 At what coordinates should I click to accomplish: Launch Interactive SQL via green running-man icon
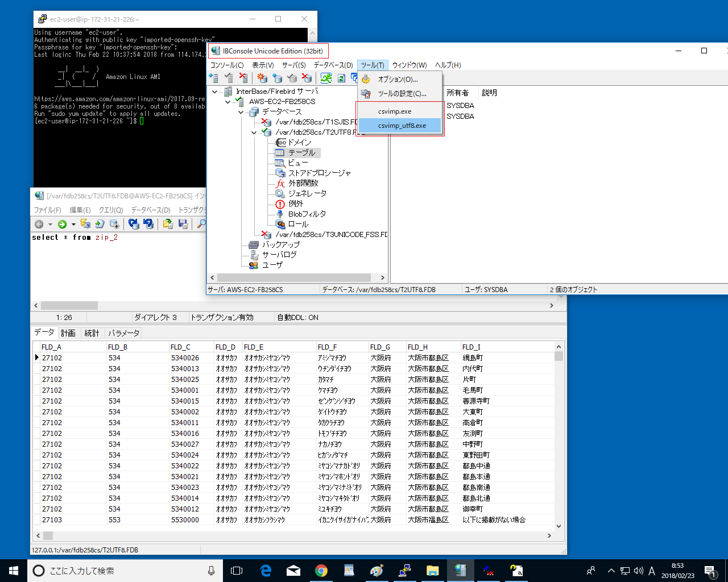[326, 78]
